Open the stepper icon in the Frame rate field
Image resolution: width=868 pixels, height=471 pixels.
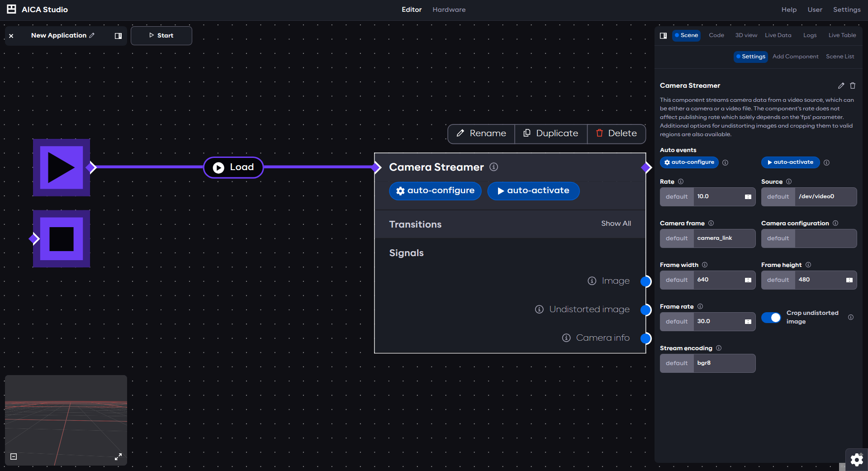747,322
